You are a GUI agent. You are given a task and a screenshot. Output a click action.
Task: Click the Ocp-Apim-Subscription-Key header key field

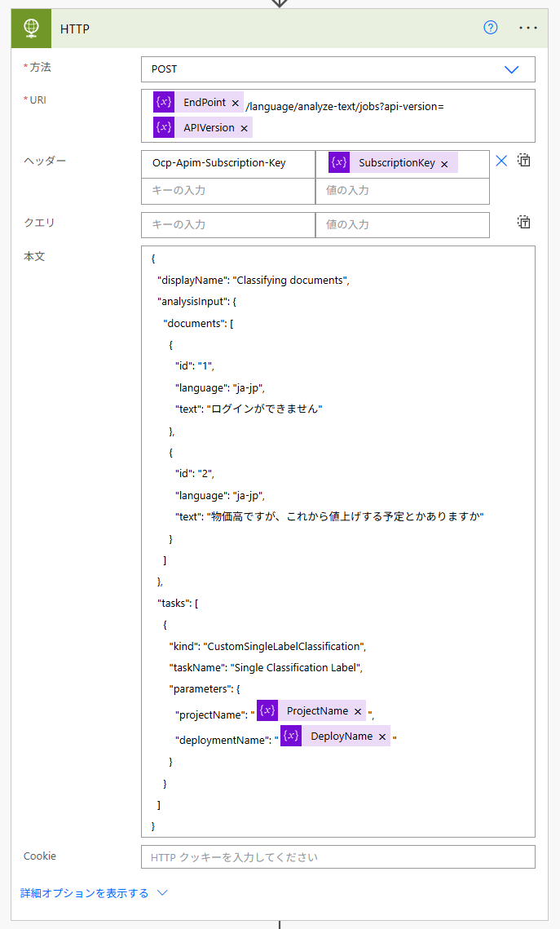click(228, 163)
